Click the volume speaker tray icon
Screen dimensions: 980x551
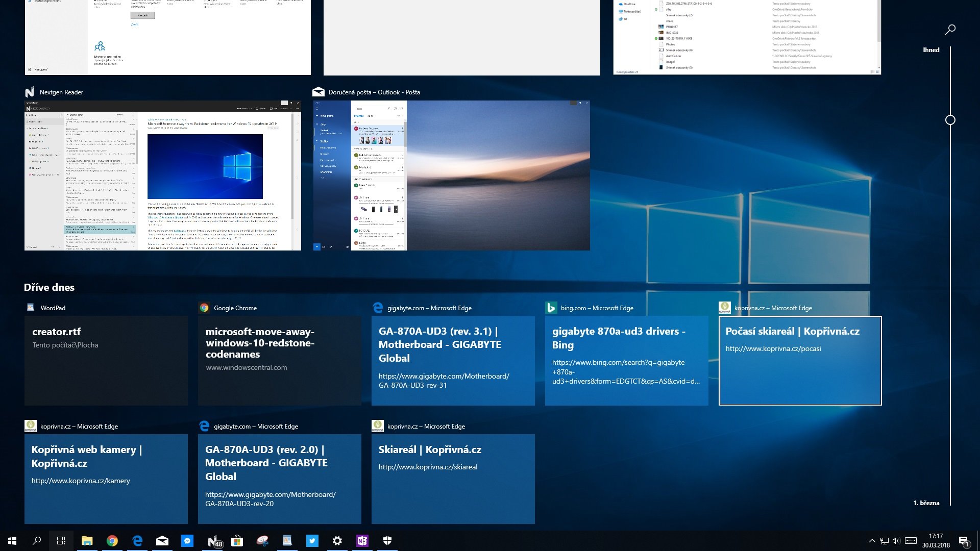pyautogui.click(x=896, y=541)
